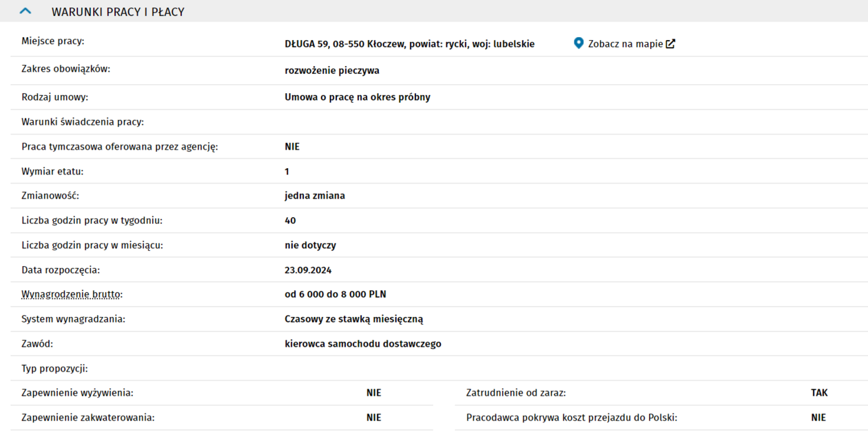Click the NIE value for Zapewnienie wyżywienia
This screenshot has height=448, width=868.
coord(373,393)
